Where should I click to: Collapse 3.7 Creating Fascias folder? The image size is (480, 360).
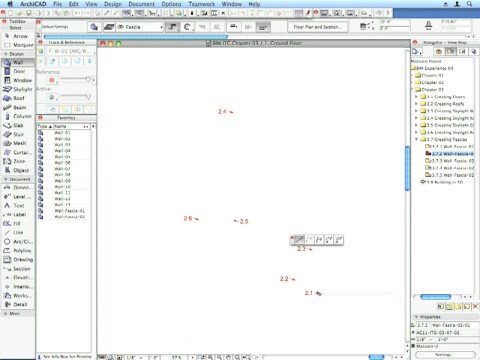tap(416, 139)
